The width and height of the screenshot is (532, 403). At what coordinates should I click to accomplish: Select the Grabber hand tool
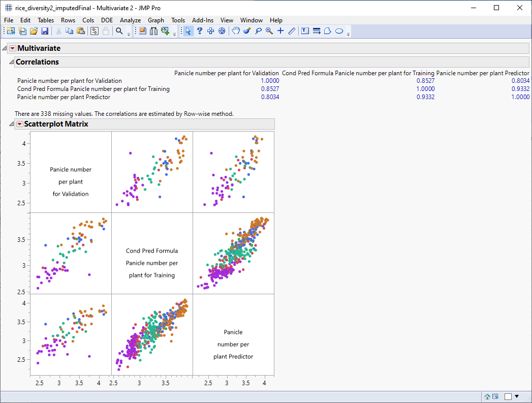pyautogui.click(x=235, y=32)
